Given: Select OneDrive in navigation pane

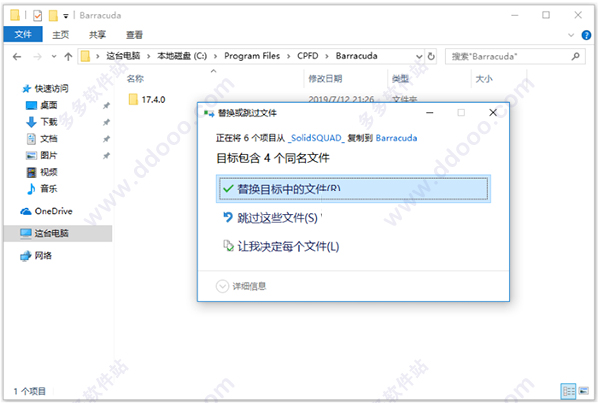Looking at the screenshot, I should [46, 211].
